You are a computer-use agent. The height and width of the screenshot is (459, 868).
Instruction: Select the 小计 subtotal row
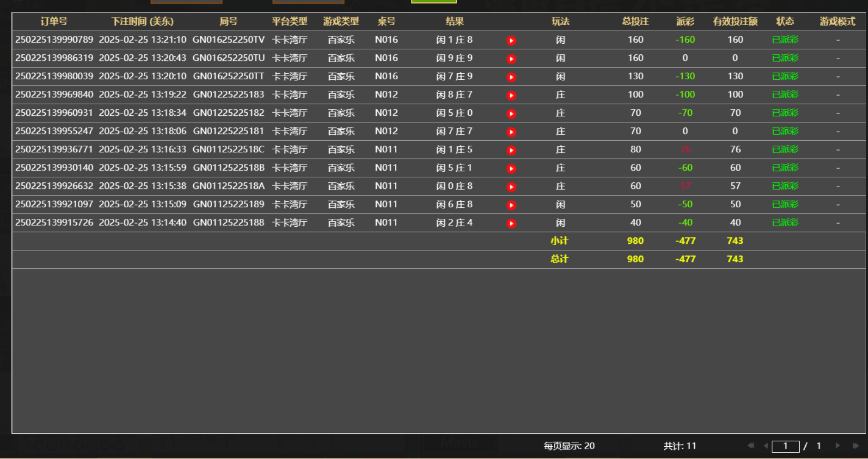click(x=560, y=241)
